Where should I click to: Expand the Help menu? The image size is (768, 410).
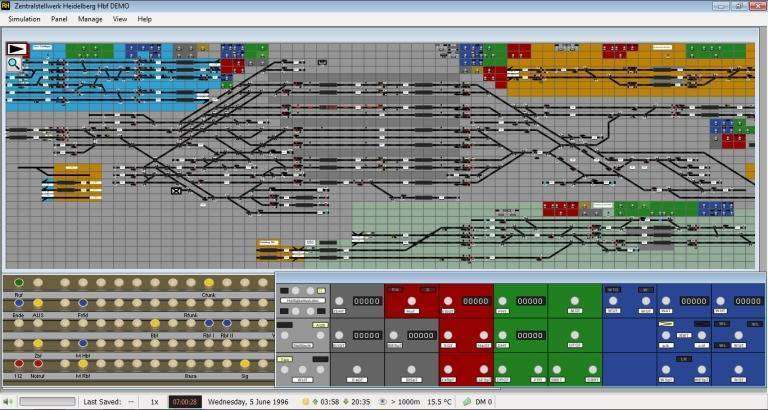point(145,19)
